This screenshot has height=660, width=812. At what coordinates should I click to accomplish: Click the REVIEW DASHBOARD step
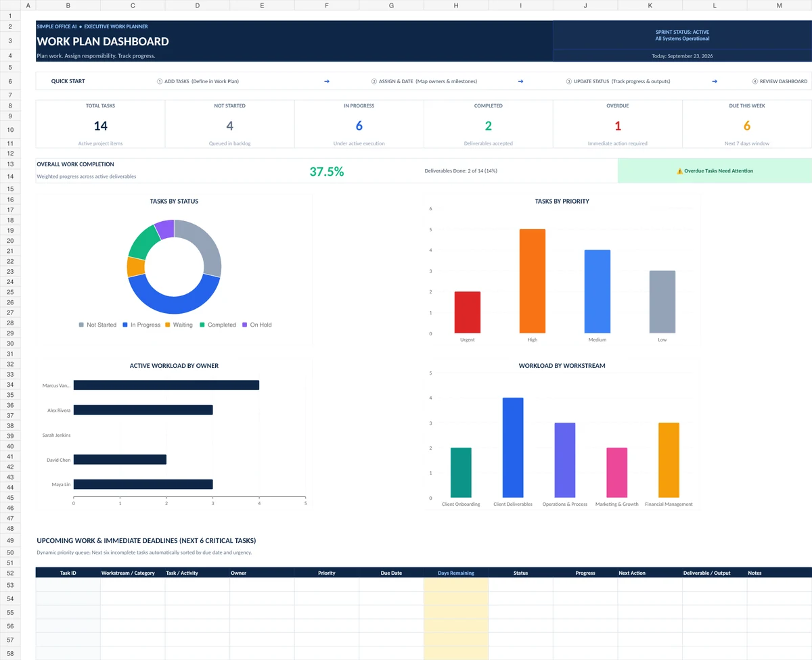780,81
